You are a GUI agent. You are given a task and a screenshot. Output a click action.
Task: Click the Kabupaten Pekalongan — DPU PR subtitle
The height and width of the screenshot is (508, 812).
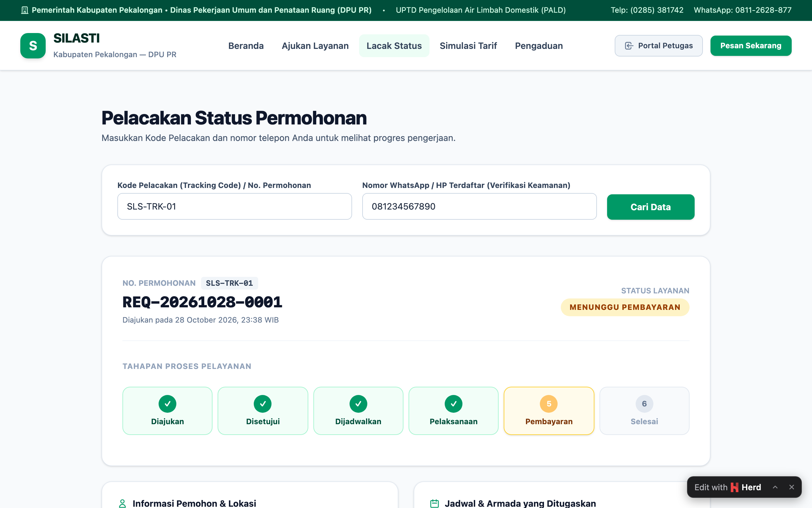(115, 54)
